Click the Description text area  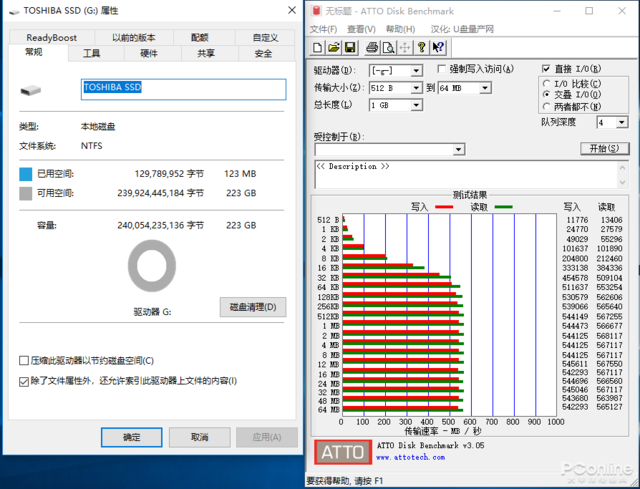[x=467, y=174]
